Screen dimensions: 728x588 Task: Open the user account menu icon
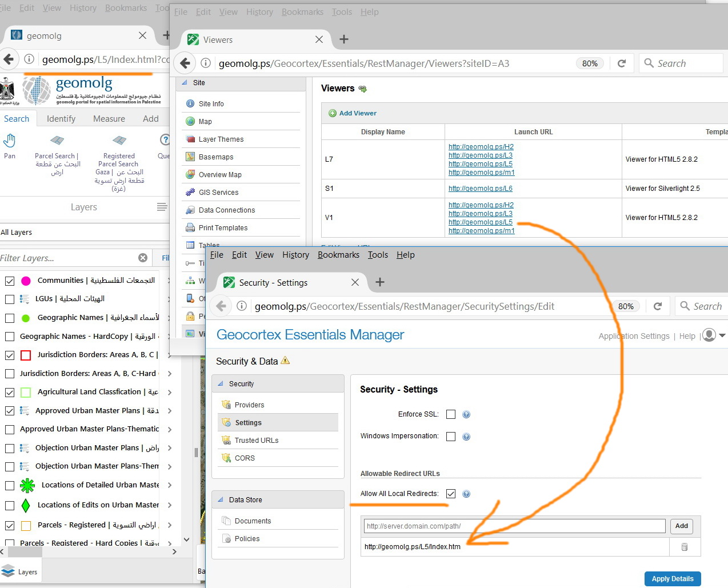click(709, 335)
